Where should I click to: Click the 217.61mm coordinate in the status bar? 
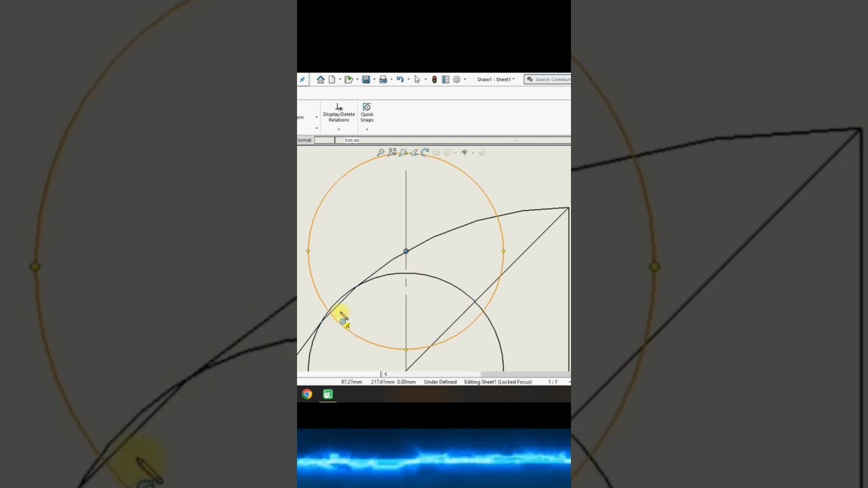coord(382,382)
